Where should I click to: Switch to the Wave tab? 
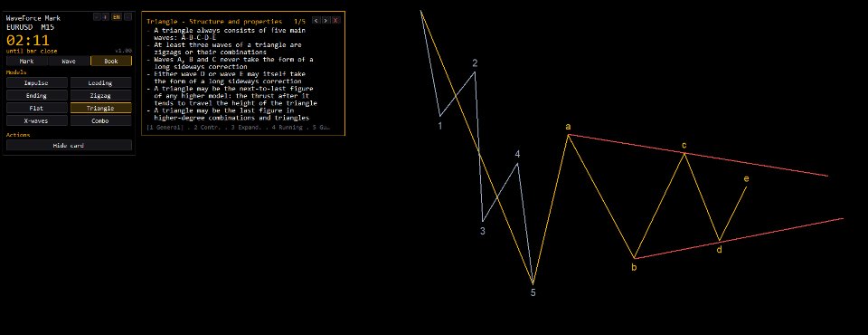pyautogui.click(x=69, y=61)
